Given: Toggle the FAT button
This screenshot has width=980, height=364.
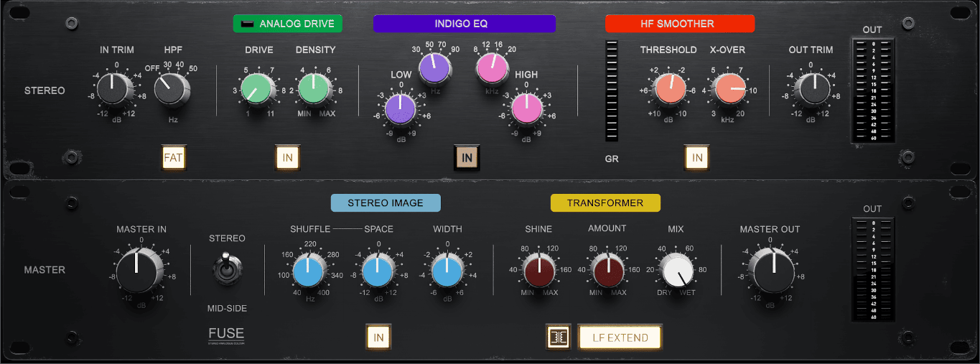Looking at the screenshot, I should 174,158.
